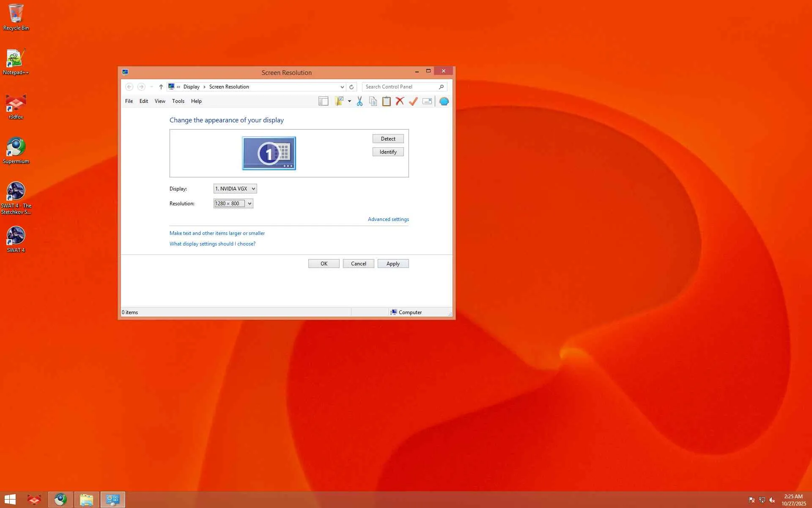
Task: Click the Apply button
Action: [x=393, y=264]
